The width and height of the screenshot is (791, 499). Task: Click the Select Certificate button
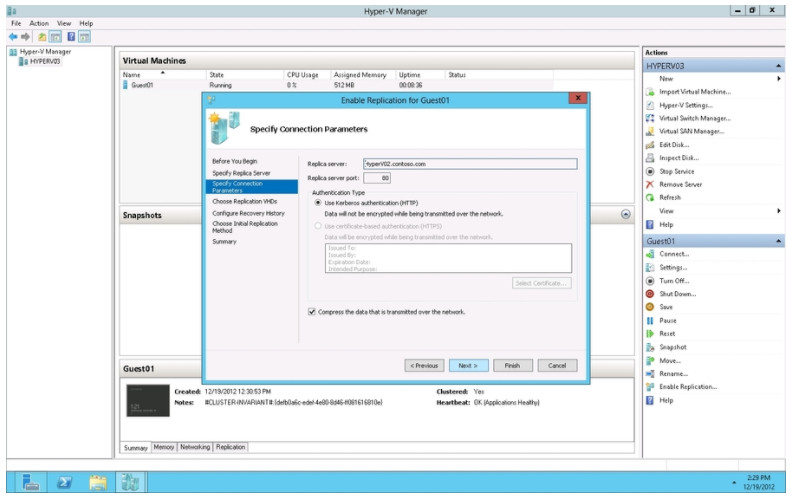click(x=541, y=283)
